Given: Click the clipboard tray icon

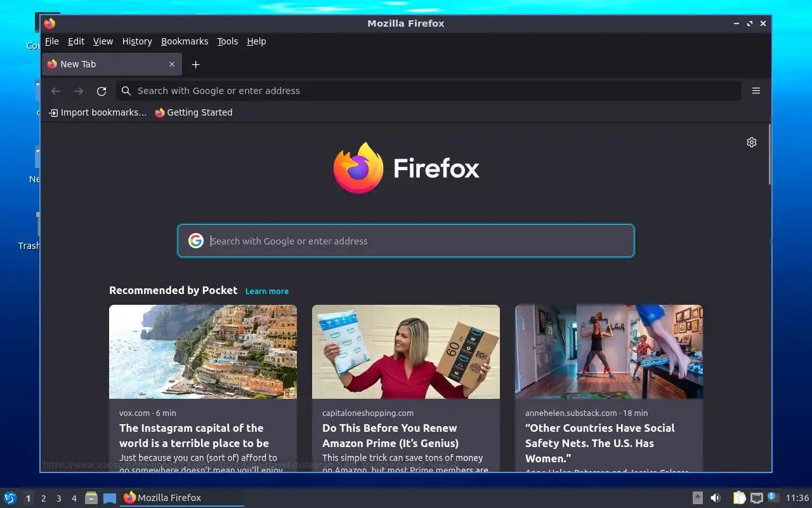Looking at the screenshot, I should pyautogui.click(x=739, y=498).
